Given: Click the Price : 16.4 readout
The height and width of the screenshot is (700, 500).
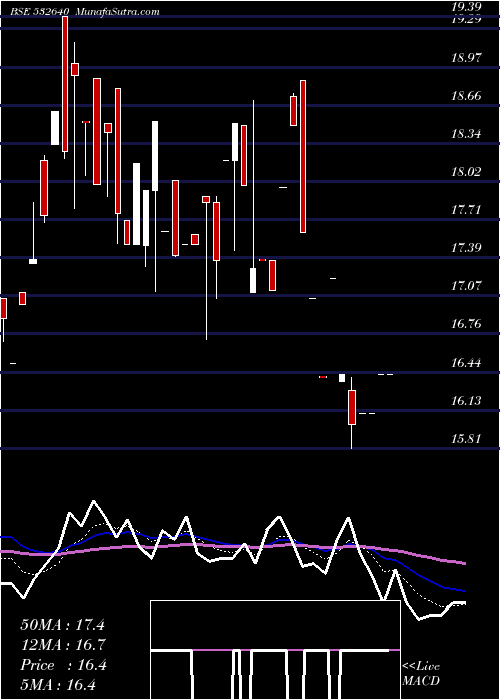Looking at the screenshot, I should [63, 665].
